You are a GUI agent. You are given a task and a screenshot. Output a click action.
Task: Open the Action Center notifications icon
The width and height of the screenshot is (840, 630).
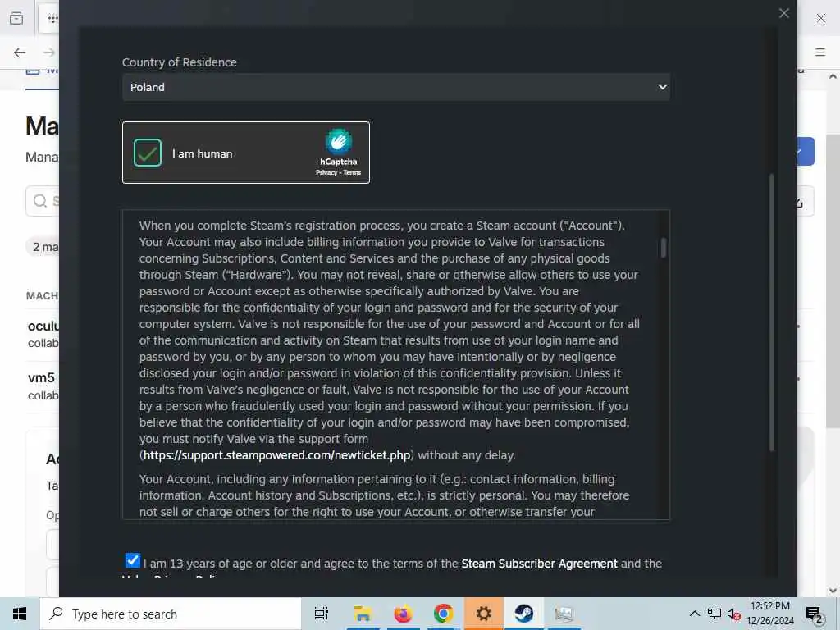814,614
